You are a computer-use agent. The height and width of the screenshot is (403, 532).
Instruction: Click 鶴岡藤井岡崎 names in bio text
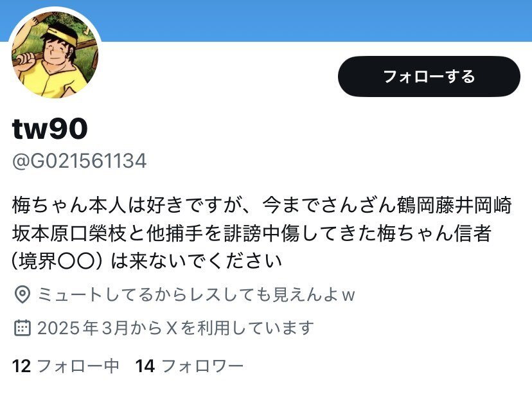point(454,206)
